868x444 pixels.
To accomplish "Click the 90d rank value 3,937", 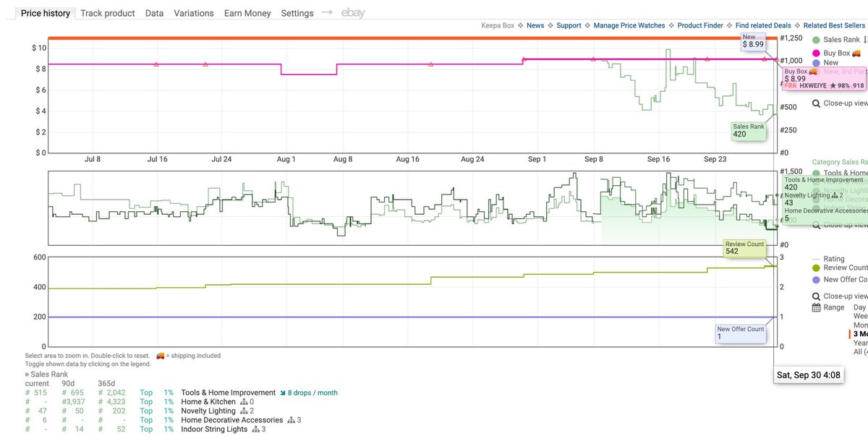I will pyautogui.click(x=75, y=401).
